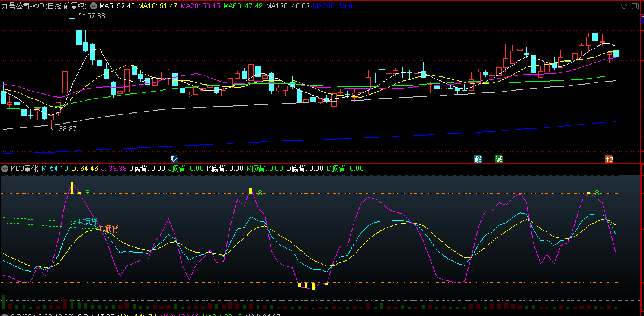Image resolution: width=644 pixels, height=316 pixels.
Task: Click the first yellow bar at KDJ peak
Action: (x=72, y=188)
